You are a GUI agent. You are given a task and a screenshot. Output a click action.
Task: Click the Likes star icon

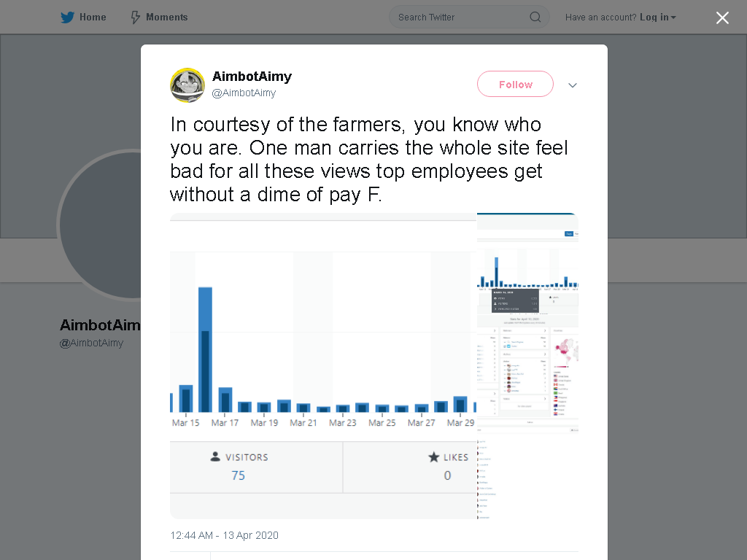tap(433, 457)
